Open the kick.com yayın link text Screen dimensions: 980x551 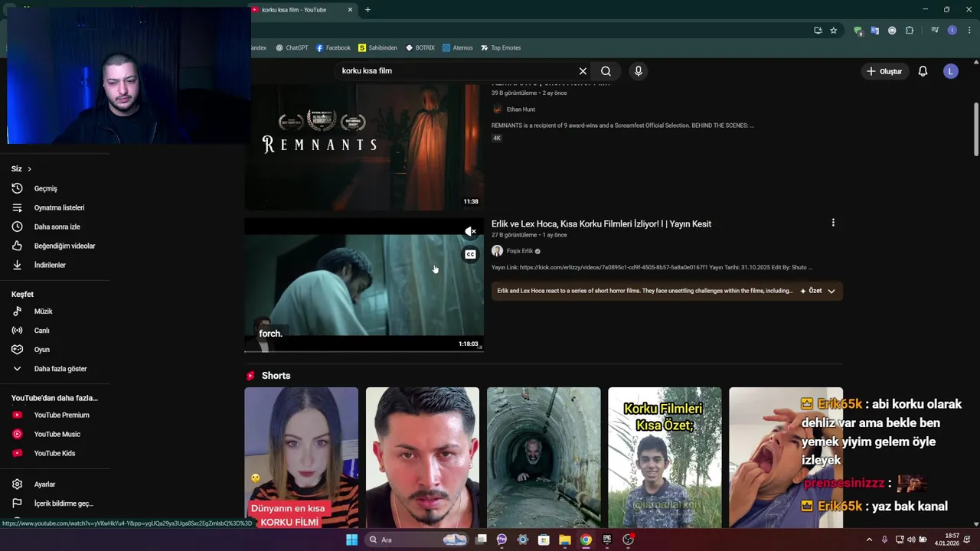click(612, 267)
